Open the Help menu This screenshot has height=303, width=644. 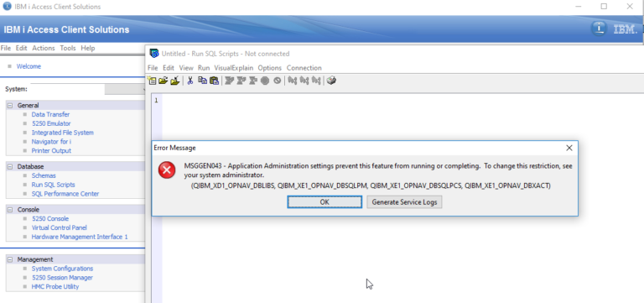88,48
